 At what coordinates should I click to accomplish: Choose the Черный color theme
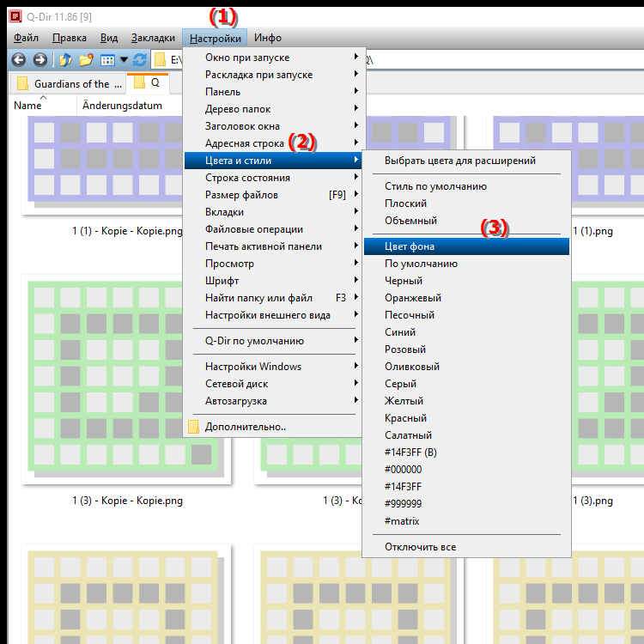pos(466,281)
